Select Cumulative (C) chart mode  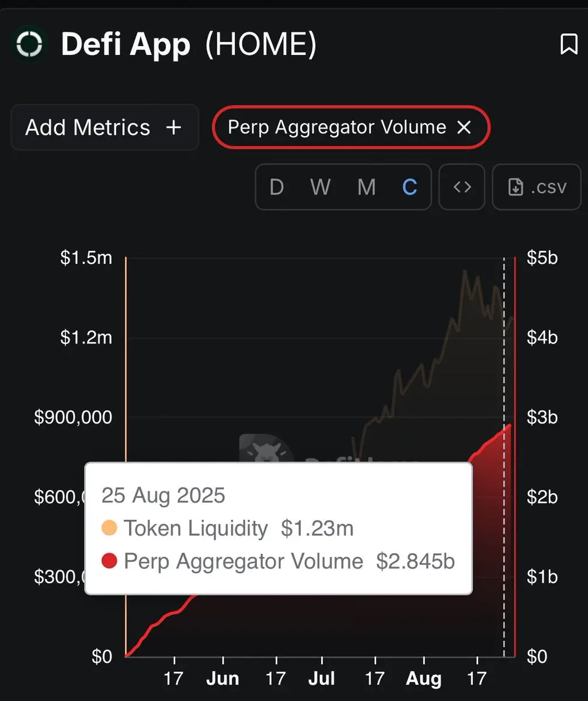[410, 187]
